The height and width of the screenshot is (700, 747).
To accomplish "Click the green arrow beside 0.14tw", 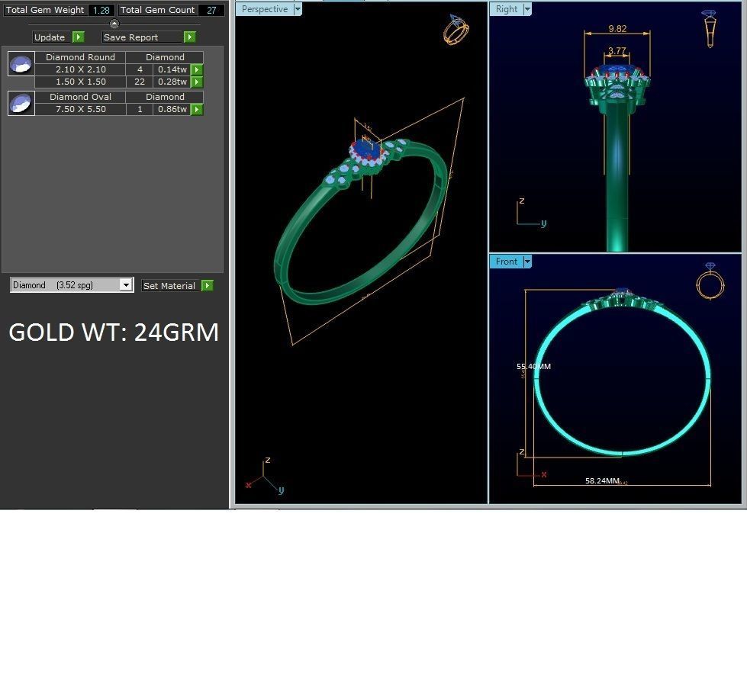I will 197,69.
